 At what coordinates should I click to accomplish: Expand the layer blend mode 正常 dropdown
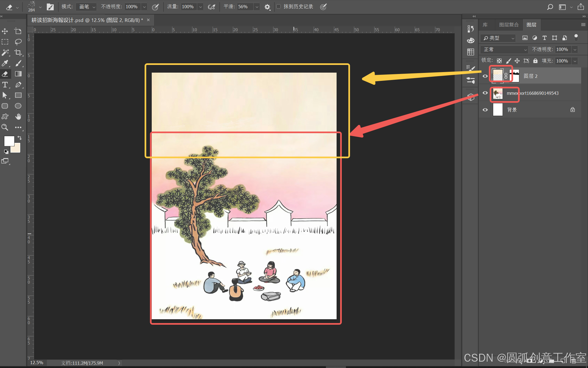click(x=504, y=50)
